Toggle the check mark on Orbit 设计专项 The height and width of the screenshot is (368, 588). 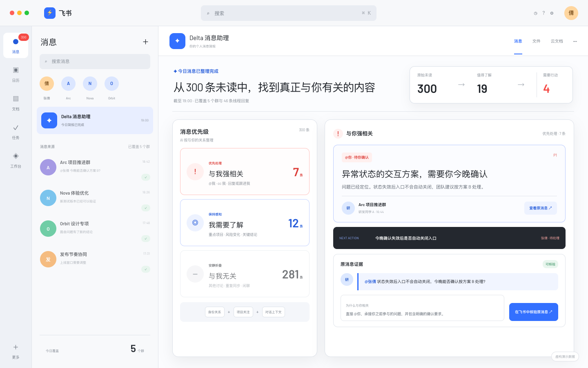coord(146,238)
